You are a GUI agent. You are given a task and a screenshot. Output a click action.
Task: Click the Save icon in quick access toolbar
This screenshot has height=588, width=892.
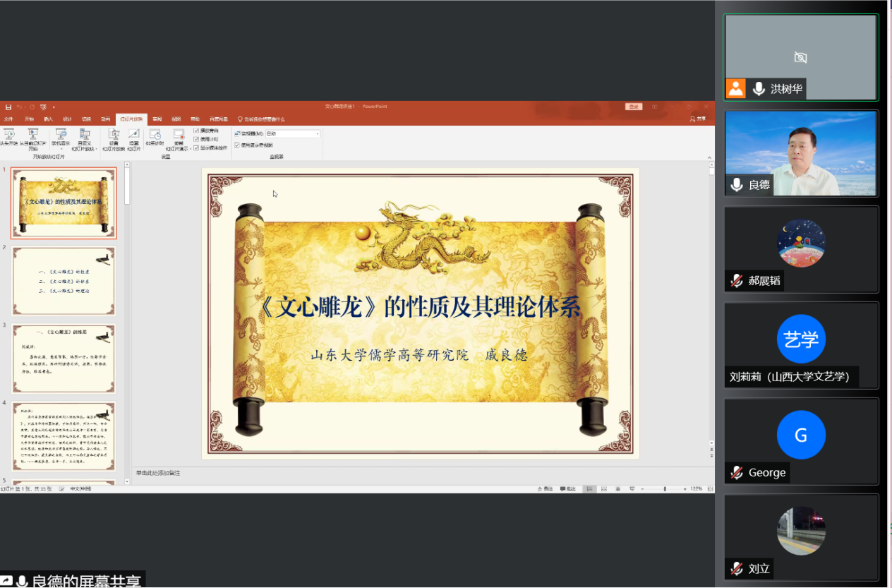click(x=8, y=107)
